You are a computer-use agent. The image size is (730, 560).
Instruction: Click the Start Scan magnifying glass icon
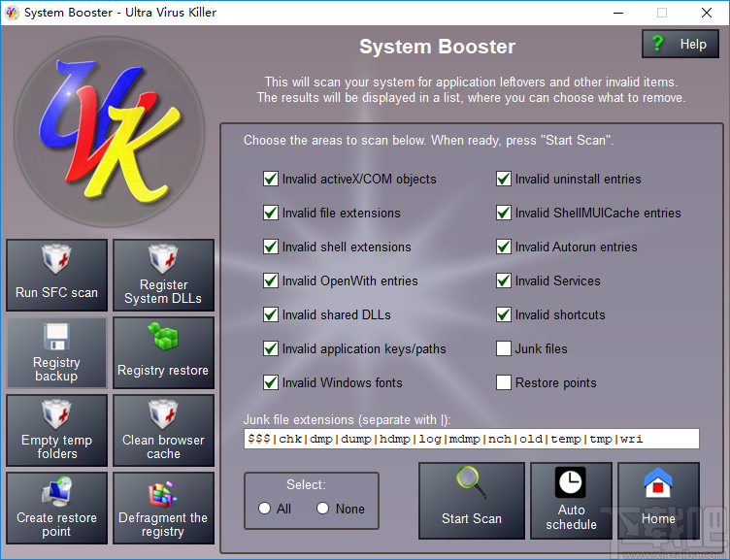pyautogui.click(x=471, y=482)
